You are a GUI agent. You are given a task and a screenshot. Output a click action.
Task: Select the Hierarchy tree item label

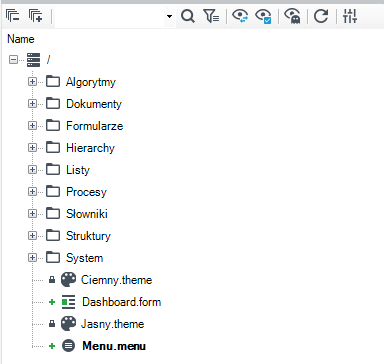click(x=90, y=148)
